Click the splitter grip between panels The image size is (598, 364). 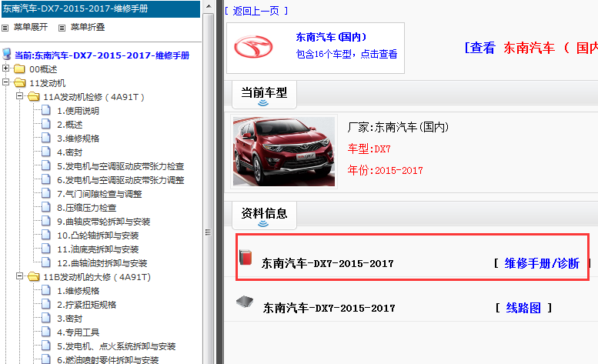(x=208, y=232)
